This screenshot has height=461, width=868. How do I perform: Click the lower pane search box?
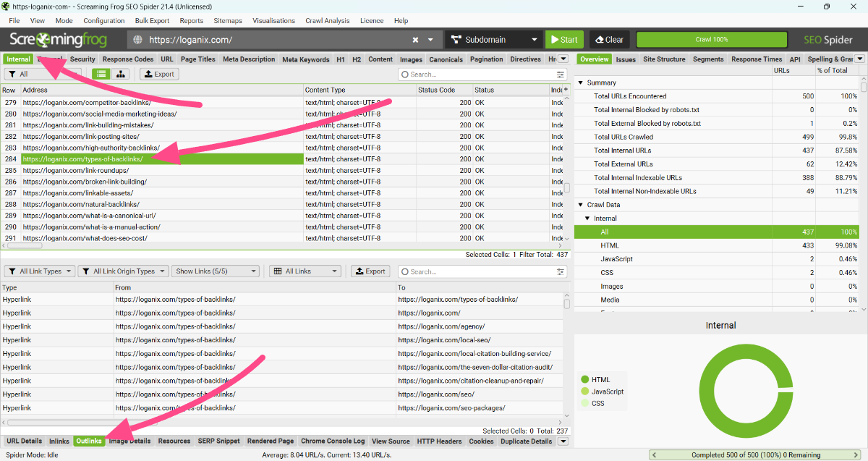[x=477, y=271]
